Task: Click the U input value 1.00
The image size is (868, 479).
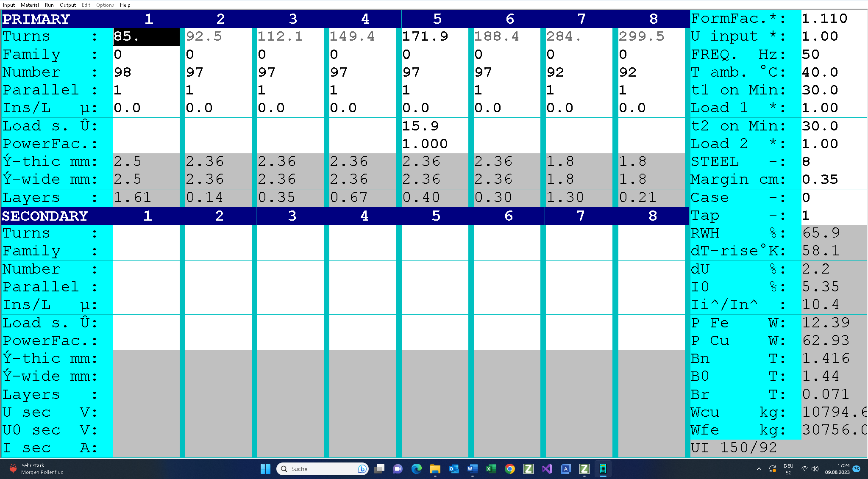Action: point(834,36)
